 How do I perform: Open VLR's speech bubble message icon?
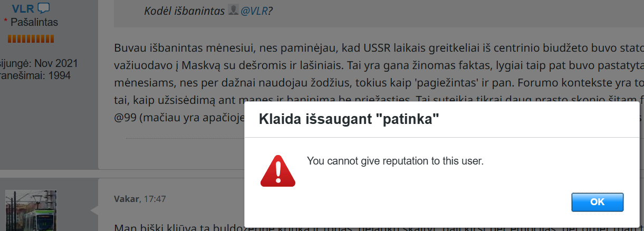[44, 8]
